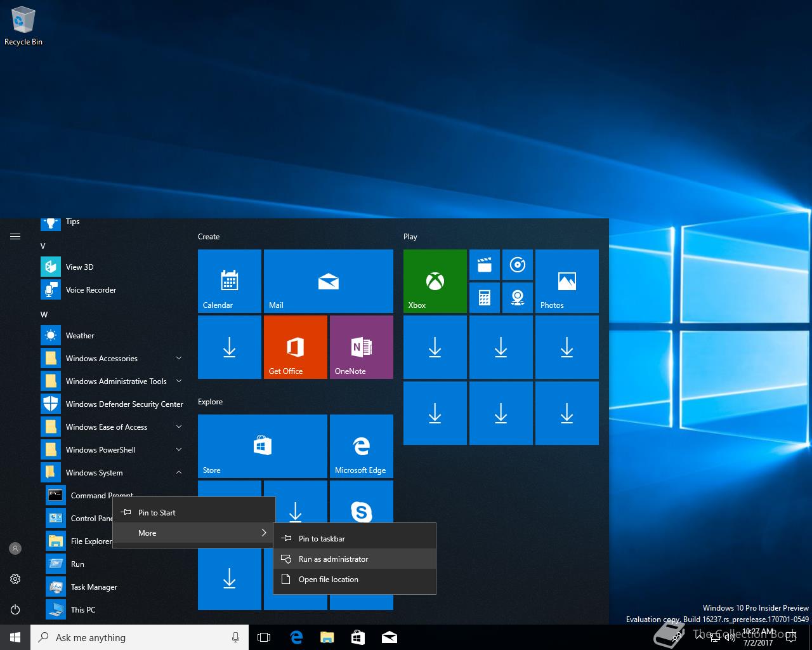Click the Create group heading
The image size is (812, 650).
click(x=209, y=236)
